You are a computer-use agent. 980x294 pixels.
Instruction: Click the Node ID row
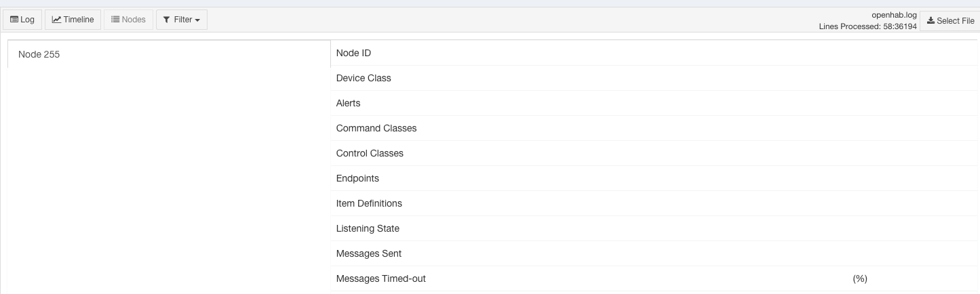[x=655, y=53]
